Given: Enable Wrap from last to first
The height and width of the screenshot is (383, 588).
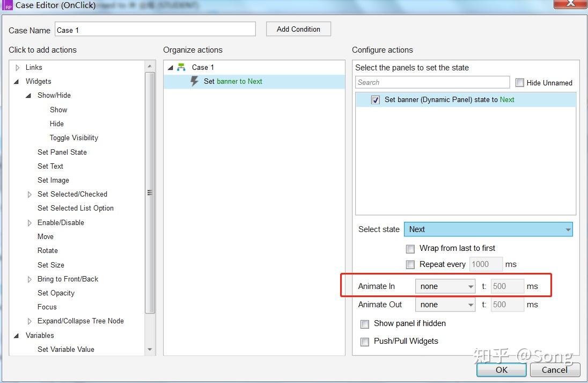Looking at the screenshot, I should point(410,249).
